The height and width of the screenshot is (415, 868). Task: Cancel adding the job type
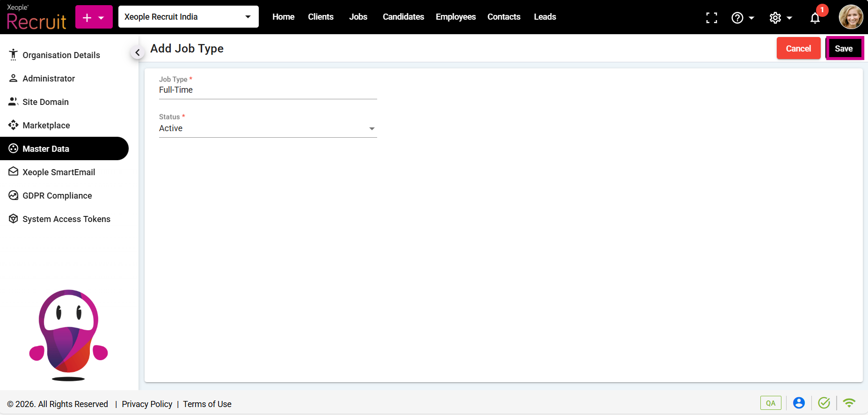pos(798,48)
